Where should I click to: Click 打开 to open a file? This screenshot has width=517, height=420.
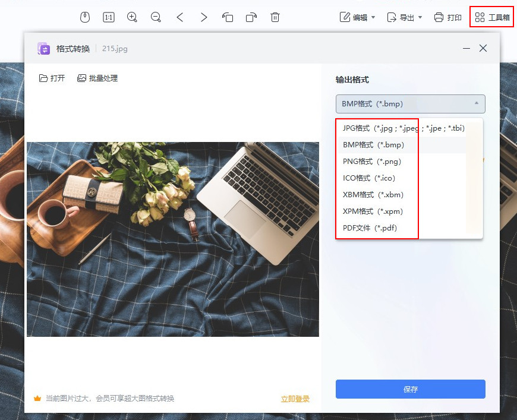coord(52,78)
